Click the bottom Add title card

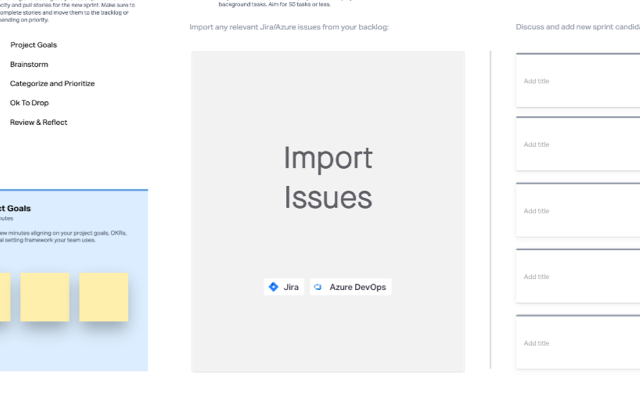578,343
